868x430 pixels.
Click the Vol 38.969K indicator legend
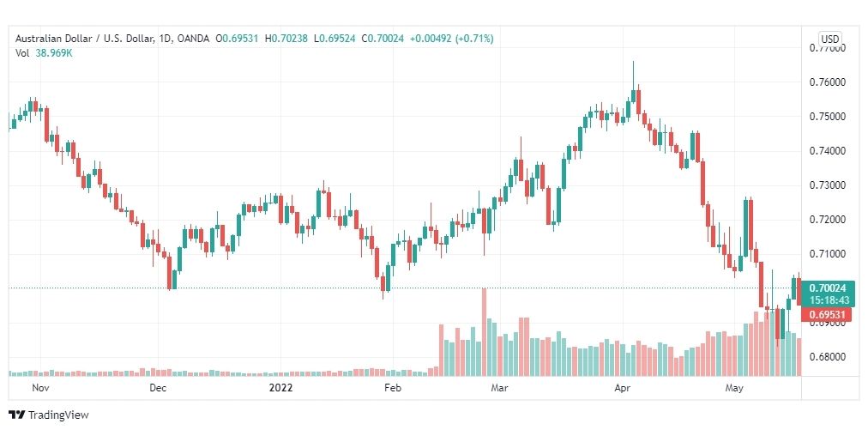point(44,54)
